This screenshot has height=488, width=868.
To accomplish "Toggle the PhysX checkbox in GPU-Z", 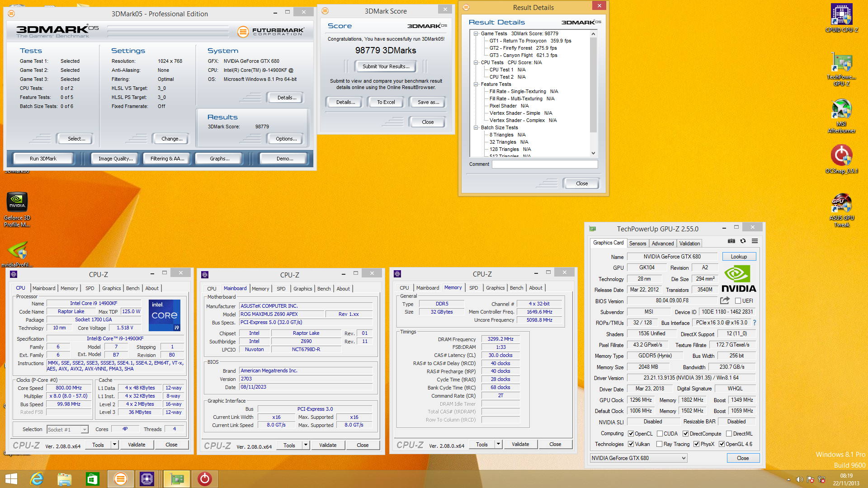I will click(x=697, y=444).
